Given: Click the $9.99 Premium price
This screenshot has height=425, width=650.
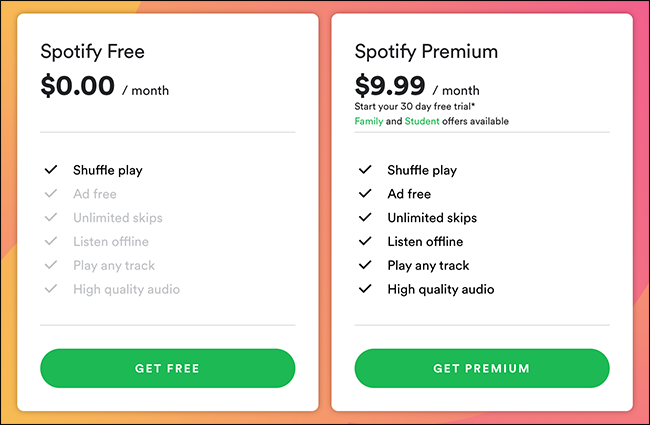Looking at the screenshot, I should (390, 86).
